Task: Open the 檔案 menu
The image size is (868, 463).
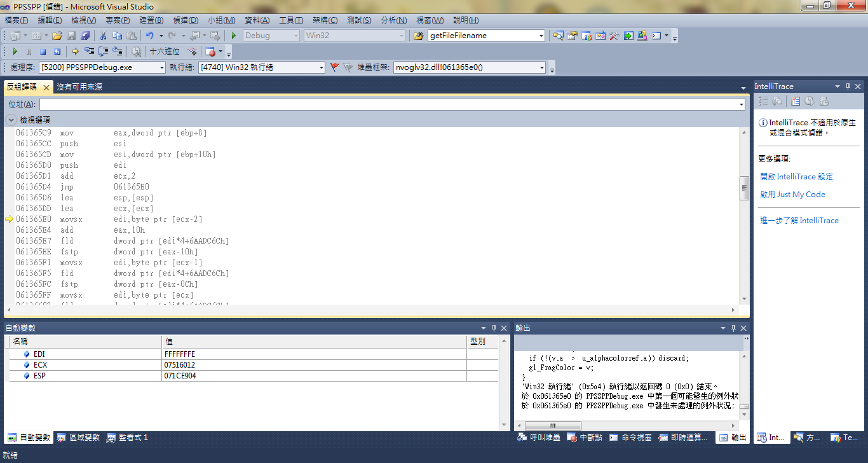Action: (16, 20)
